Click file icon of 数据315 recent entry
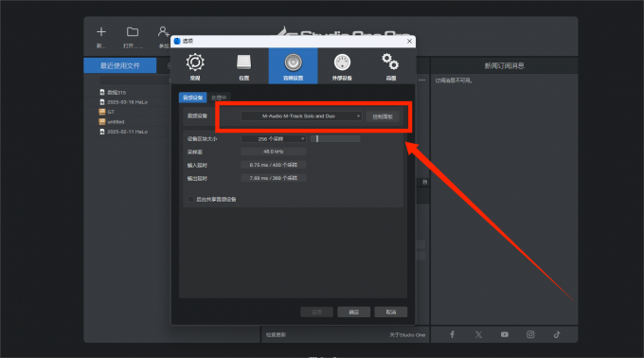The image size is (644, 358). 102,93
